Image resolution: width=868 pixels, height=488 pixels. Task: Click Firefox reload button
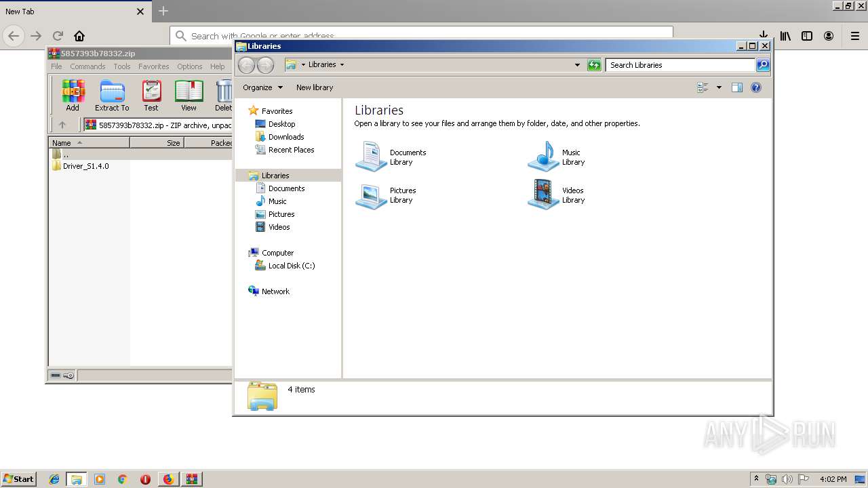click(x=58, y=36)
